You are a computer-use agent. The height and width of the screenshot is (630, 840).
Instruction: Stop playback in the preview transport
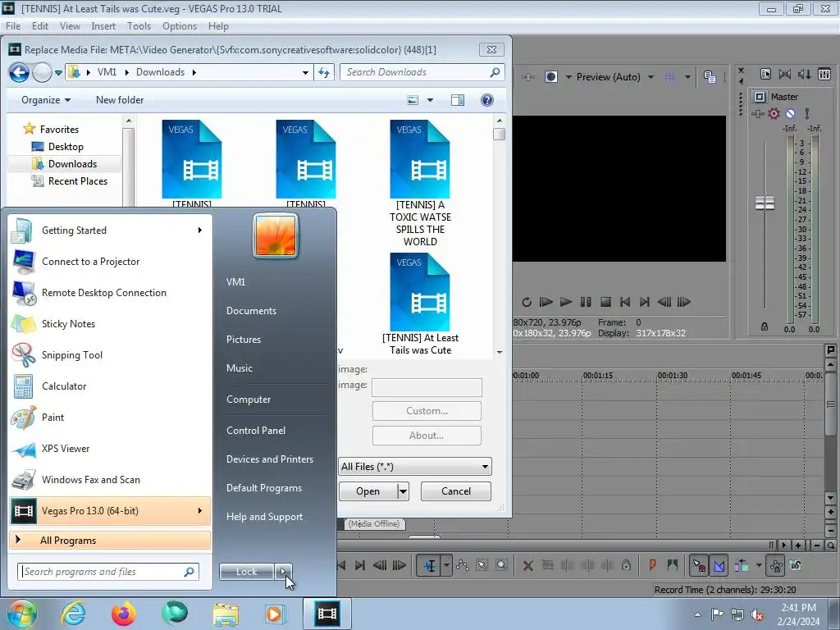(x=605, y=302)
